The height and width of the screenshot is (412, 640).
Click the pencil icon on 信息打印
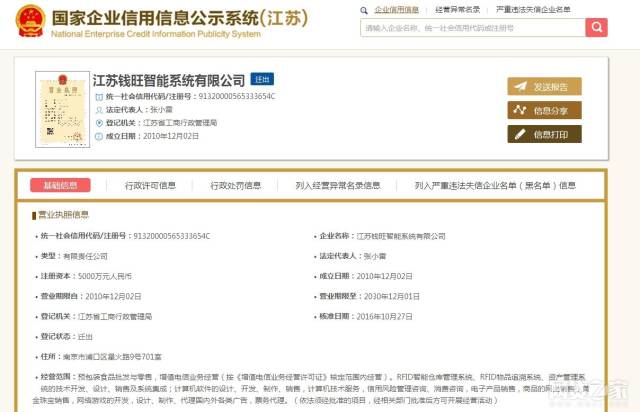[520, 134]
